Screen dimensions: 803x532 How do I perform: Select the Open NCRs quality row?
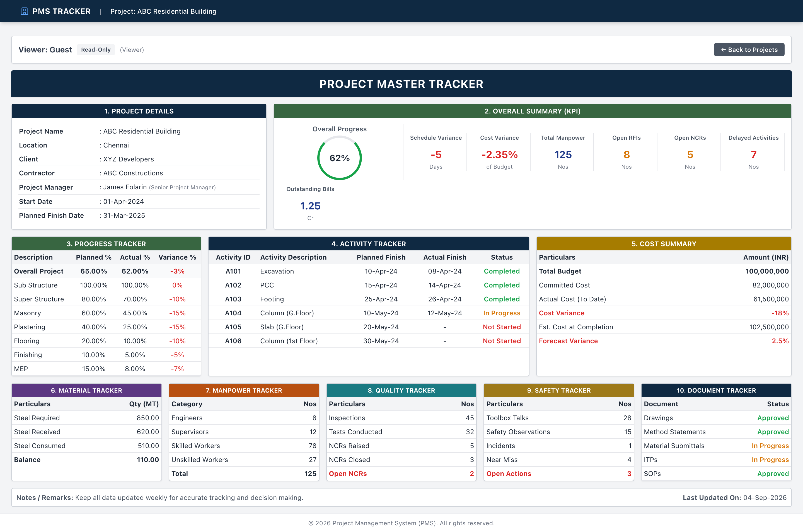click(401, 473)
